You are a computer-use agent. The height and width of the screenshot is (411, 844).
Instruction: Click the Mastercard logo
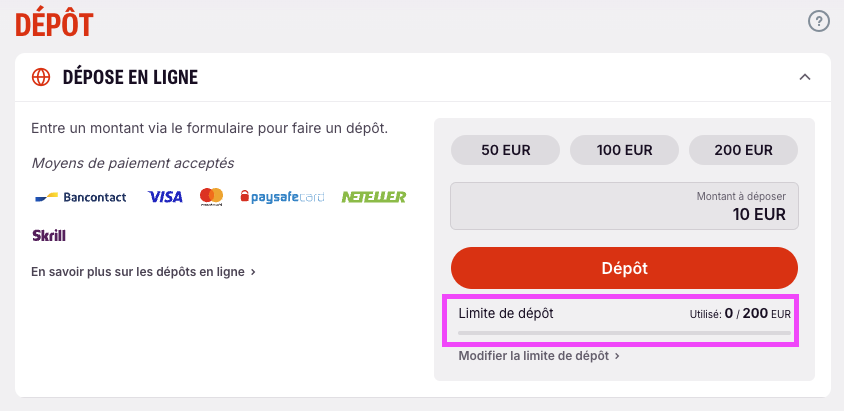211,196
